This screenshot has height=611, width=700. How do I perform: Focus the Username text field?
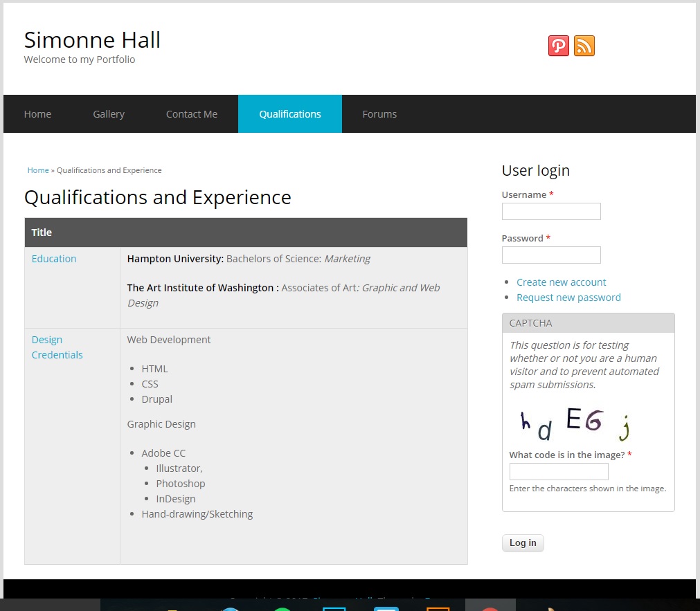[551, 212]
